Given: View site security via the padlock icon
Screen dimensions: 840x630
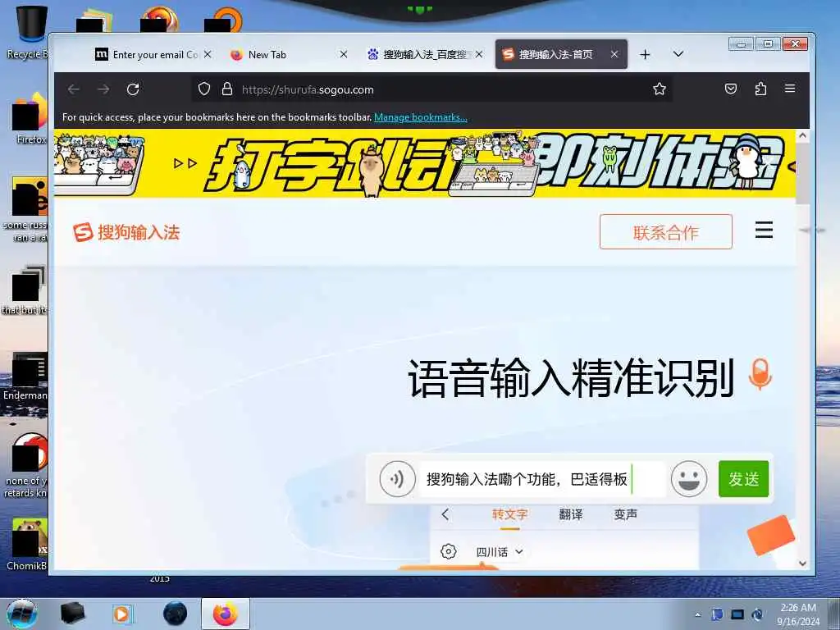Looking at the screenshot, I should point(227,89).
